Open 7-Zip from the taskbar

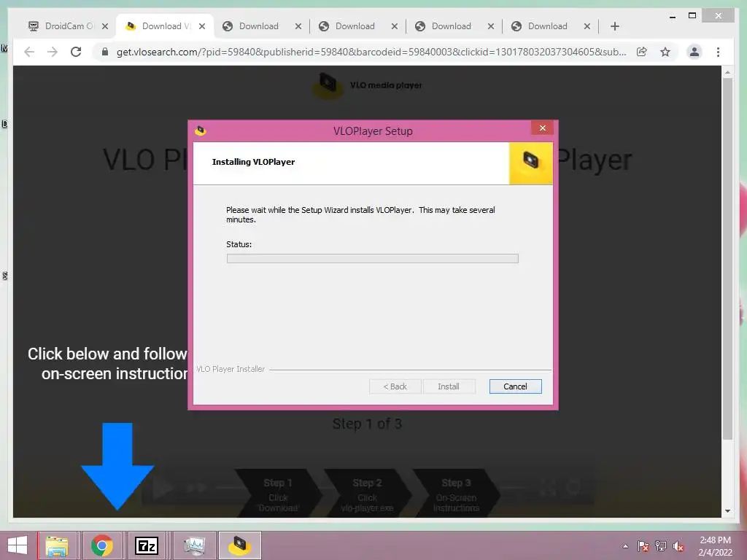pyautogui.click(x=146, y=545)
